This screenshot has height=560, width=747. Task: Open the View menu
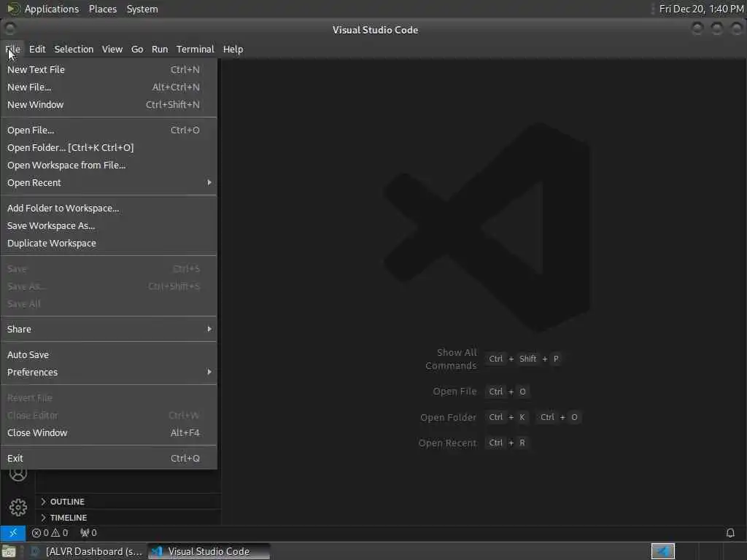(x=112, y=49)
